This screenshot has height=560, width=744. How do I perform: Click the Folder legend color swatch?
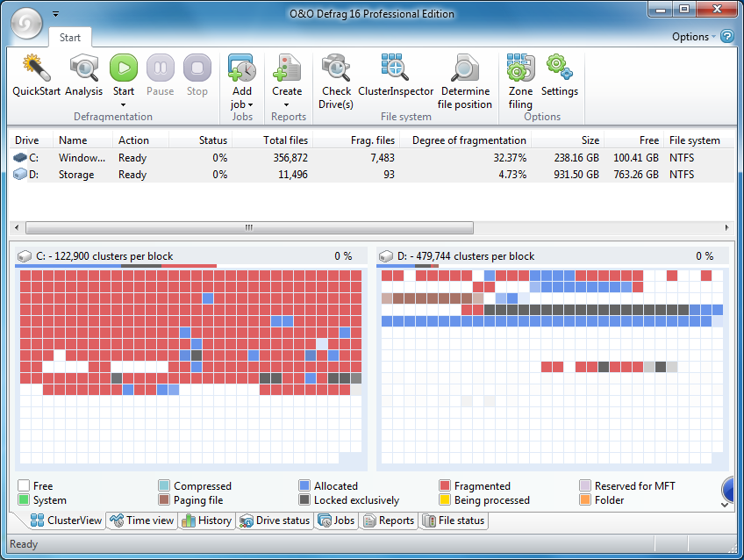(x=585, y=499)
